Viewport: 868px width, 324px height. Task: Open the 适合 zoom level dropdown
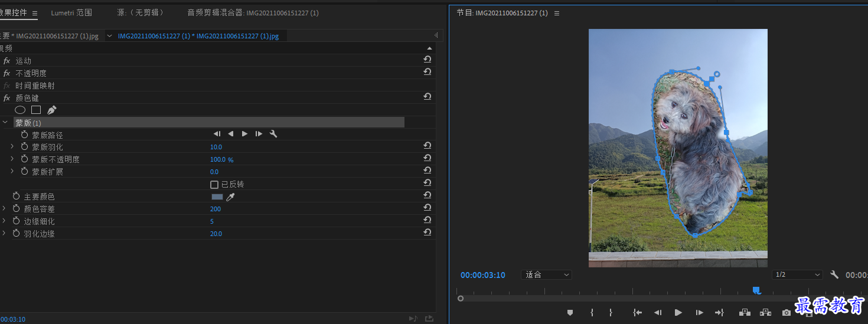[547, 275]
